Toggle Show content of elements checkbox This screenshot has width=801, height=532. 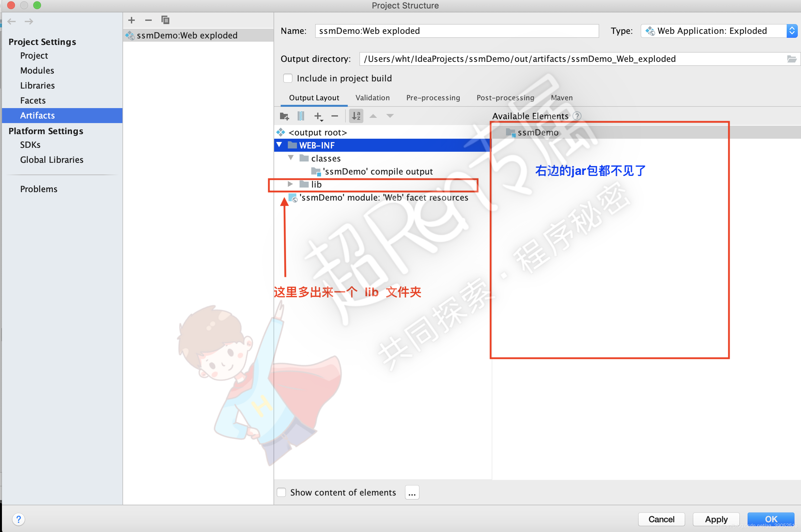281,492
